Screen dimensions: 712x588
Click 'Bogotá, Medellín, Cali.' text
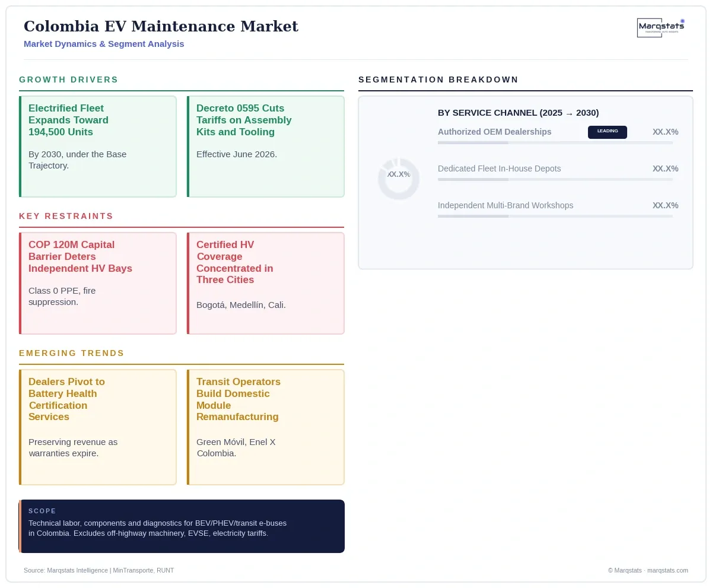(x=241, y=305)
